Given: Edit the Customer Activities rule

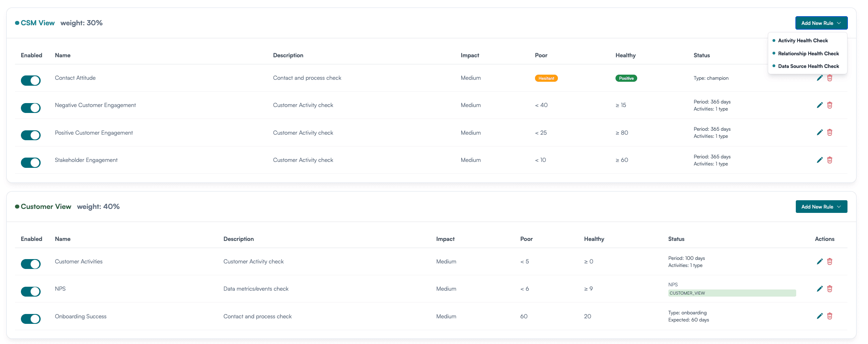Looking at the screenshot, I should click(819, 261).
